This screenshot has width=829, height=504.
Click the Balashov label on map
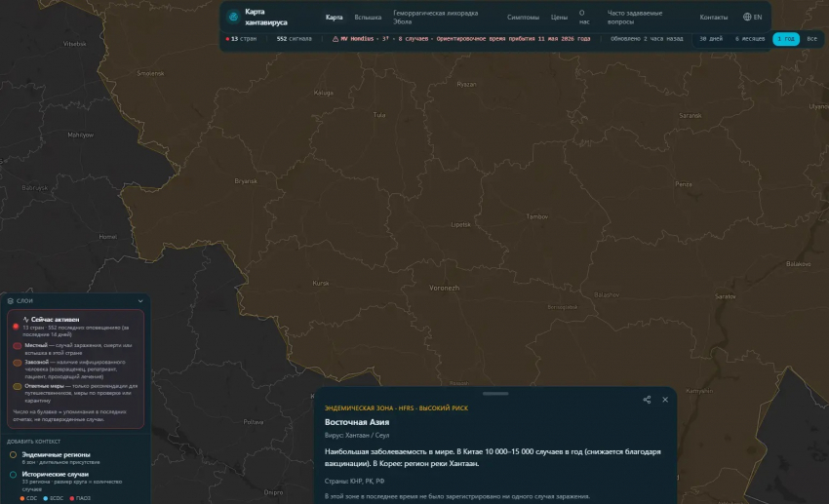(607, 294)
